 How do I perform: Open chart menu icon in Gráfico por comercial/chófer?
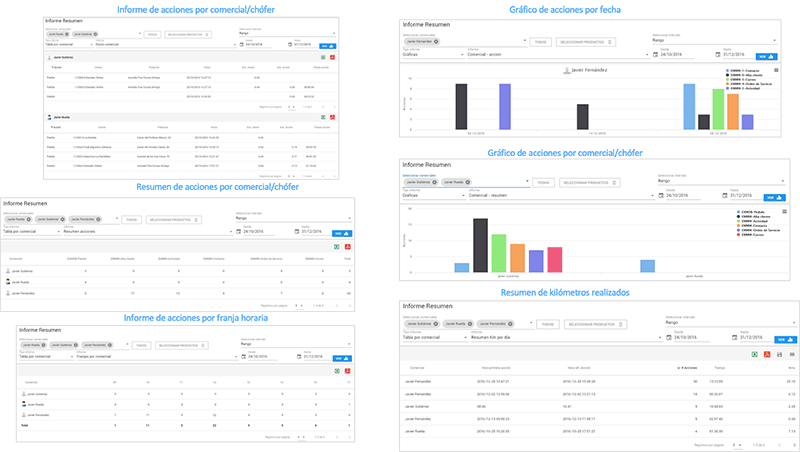[x=785, y=211]
